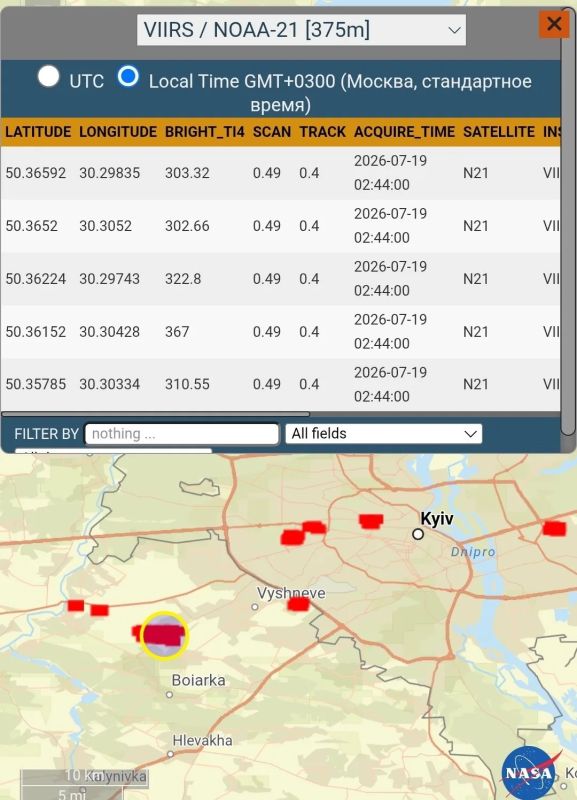Click the horizontal scrollbar under the table
Viewport: 577px width, 800px height.
click(x=155, y=414)
